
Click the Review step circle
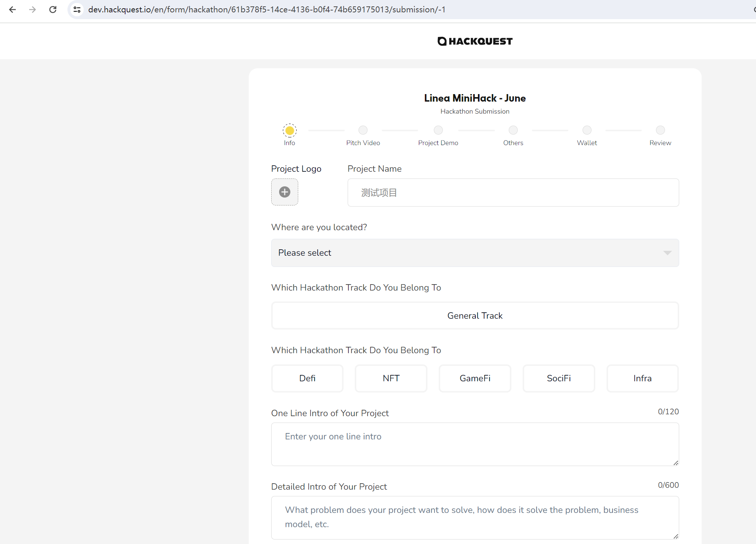pyautogui.click(x=660, y=130)
